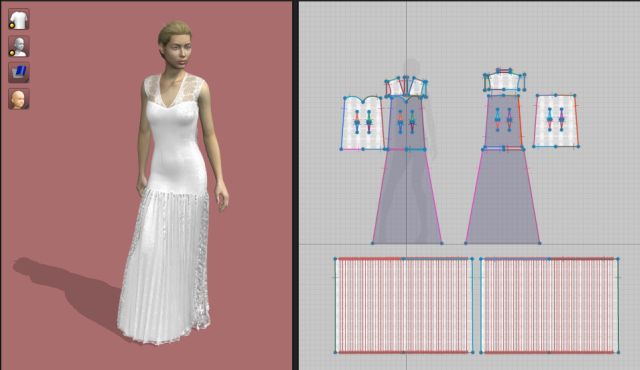Click the bottom-right corner point of bottom-right rectangle
The height and width of the screenshot is (370, 640).
[618, 352]
